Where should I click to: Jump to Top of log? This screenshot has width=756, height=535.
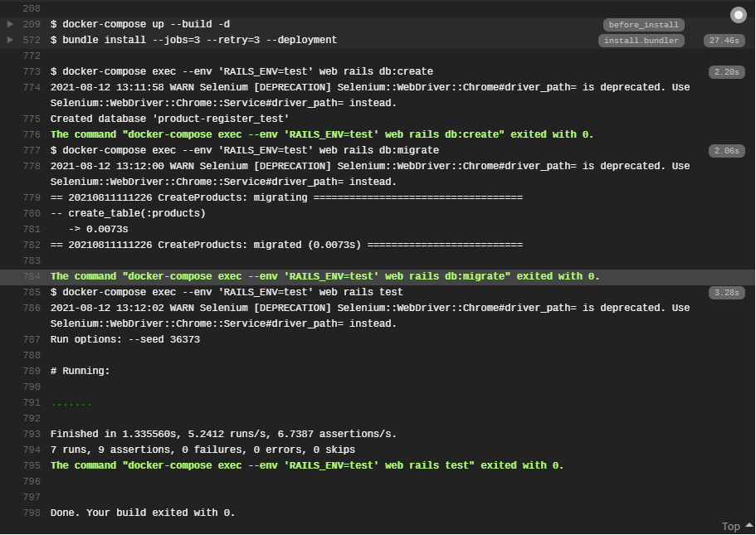(x=731, y=527)
